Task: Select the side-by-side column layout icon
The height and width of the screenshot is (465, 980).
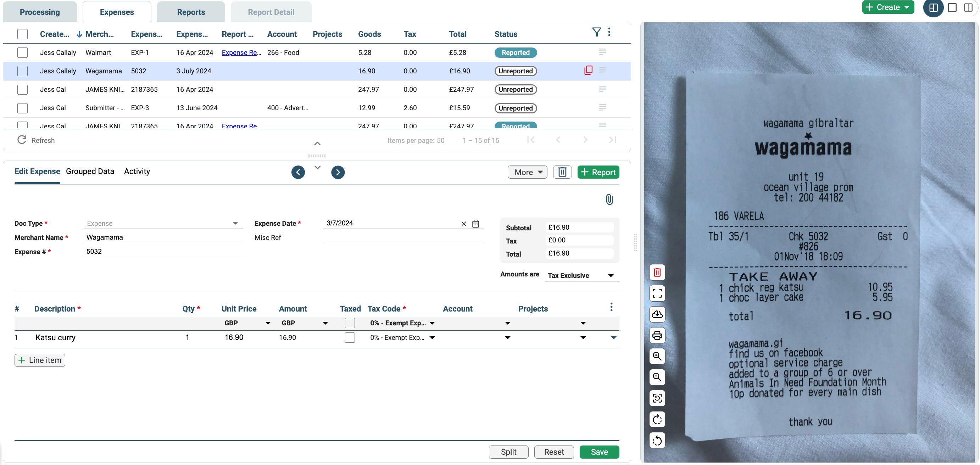Action: [x=968, y=7]
